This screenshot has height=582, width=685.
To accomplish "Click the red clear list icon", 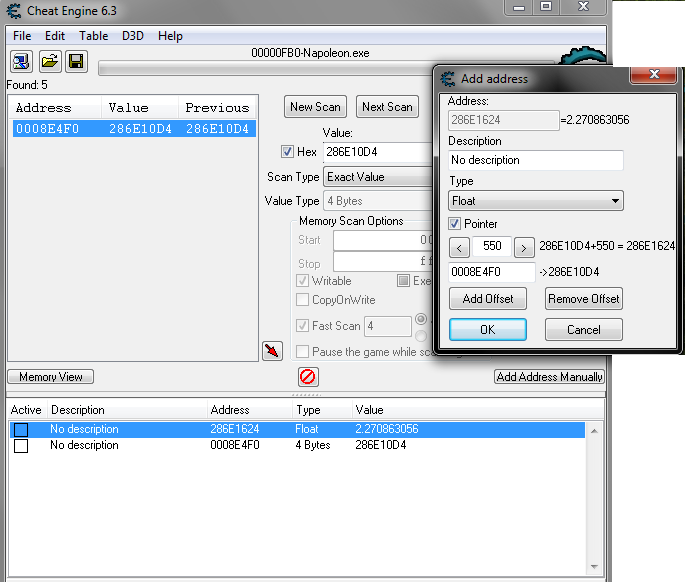I will 308,377.
